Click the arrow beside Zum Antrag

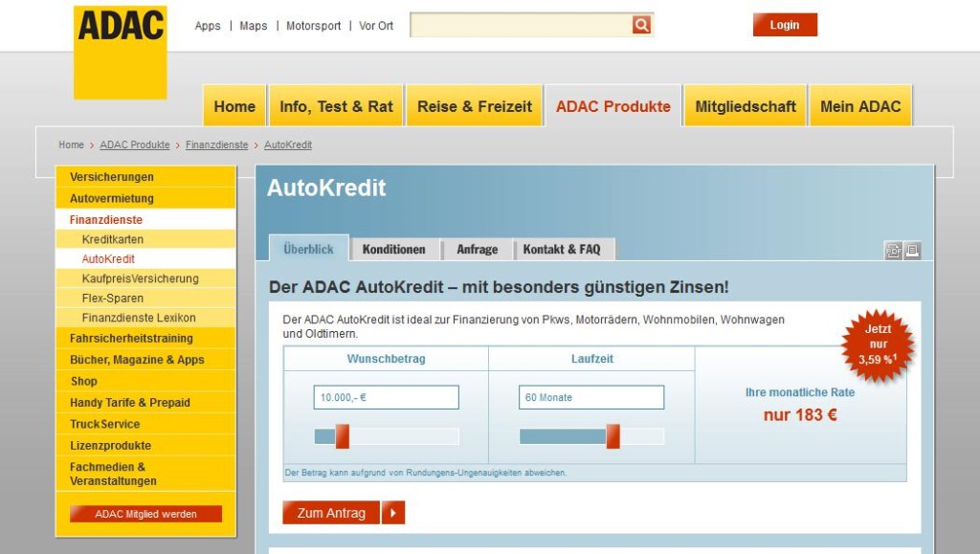pos(393,513)
